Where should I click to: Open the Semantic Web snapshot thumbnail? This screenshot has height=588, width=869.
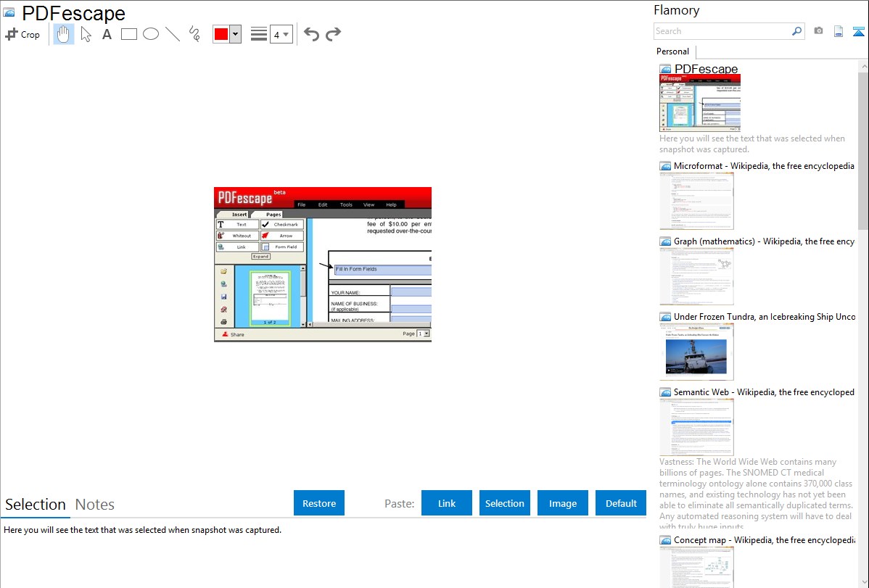click(696, 427)
